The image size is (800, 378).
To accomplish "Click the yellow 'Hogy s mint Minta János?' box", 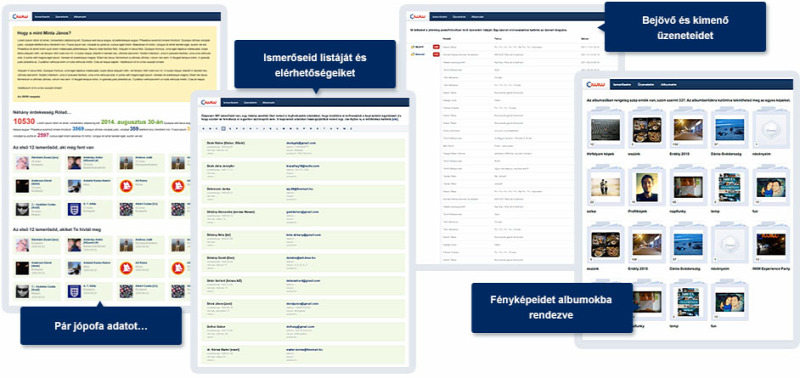I will pos(115,64).
